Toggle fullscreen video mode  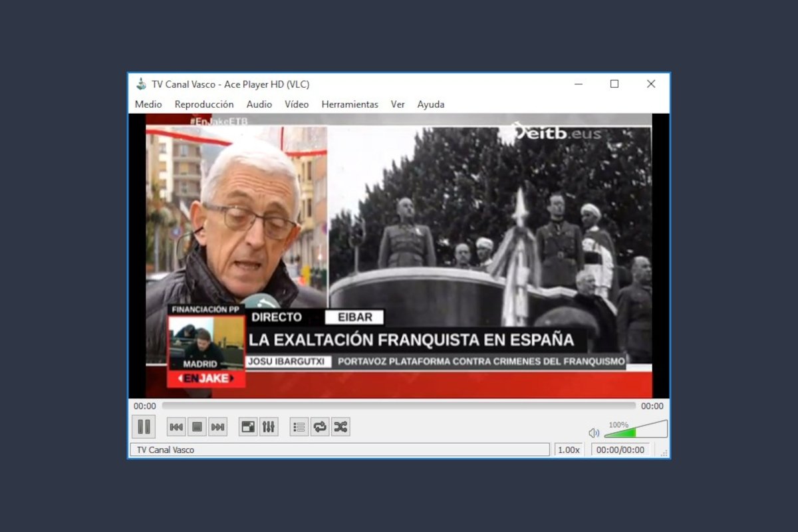[x=248, y=427]
